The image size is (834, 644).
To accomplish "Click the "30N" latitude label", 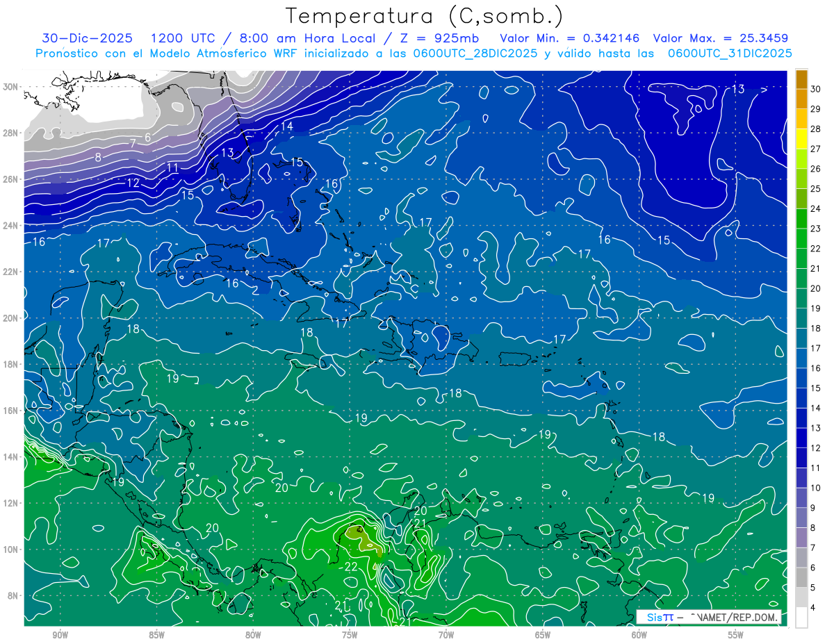I will click(11, 87).
